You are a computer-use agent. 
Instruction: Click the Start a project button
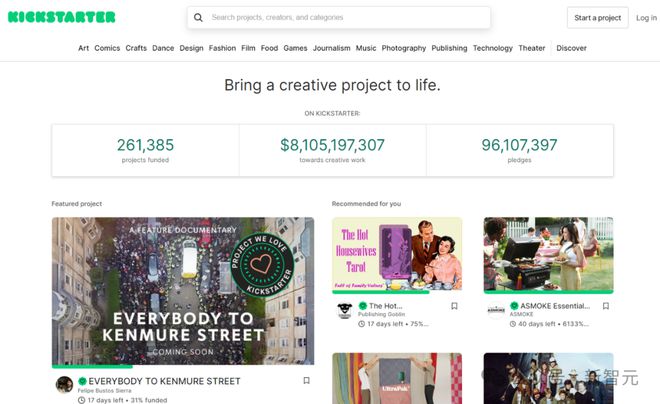point(597,18)
